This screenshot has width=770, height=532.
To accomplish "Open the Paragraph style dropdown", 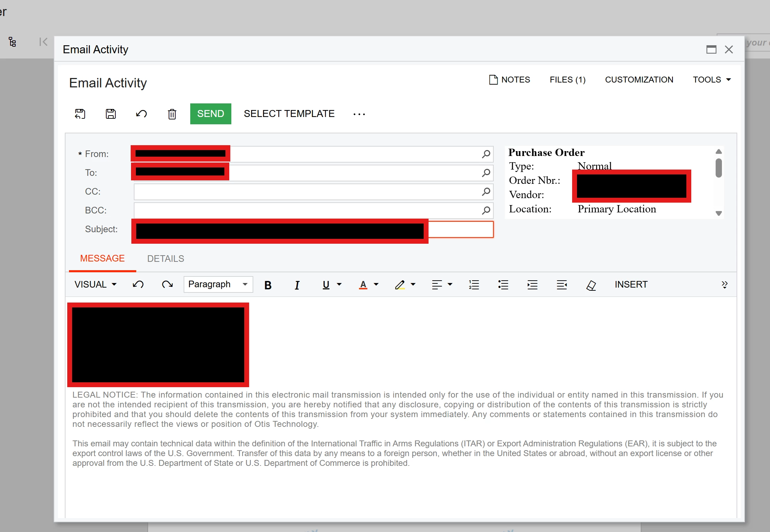I will 218,284.
